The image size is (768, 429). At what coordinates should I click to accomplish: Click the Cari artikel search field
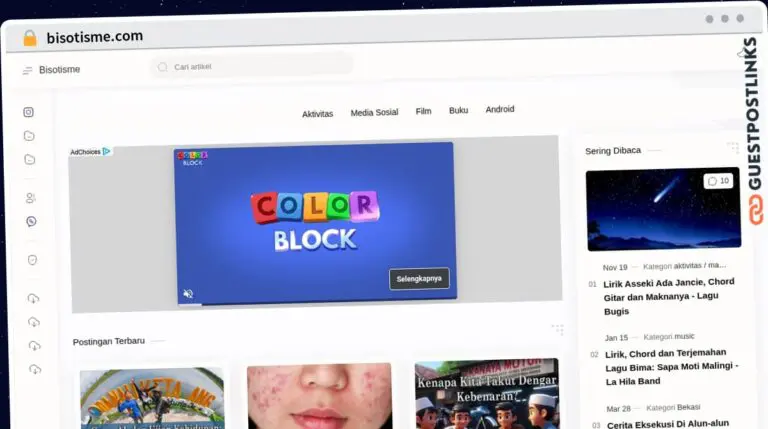click(255, 67)
